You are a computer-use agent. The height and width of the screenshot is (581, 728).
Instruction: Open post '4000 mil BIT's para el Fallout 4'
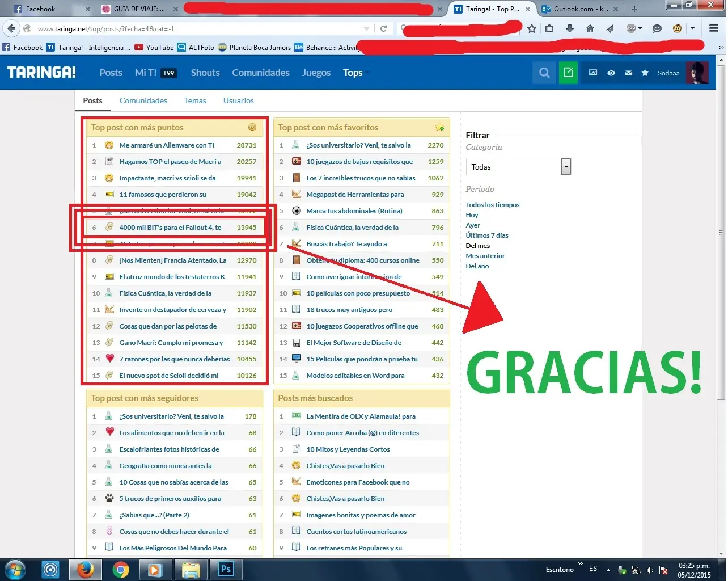point(170,228)
